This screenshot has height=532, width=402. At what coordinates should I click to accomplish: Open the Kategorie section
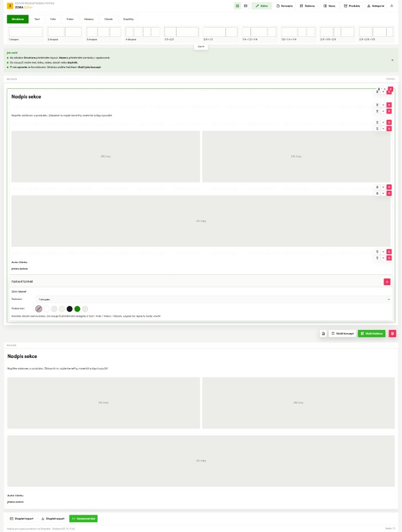(376, 6)
